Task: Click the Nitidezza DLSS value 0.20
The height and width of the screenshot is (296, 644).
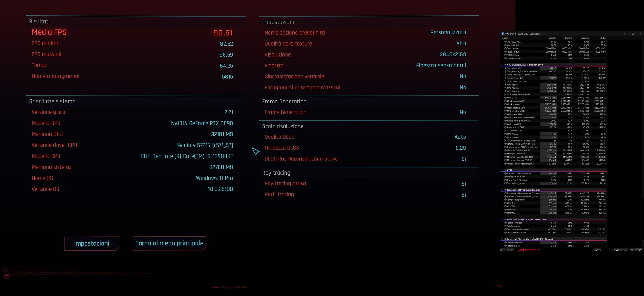Action: point(461,148)
